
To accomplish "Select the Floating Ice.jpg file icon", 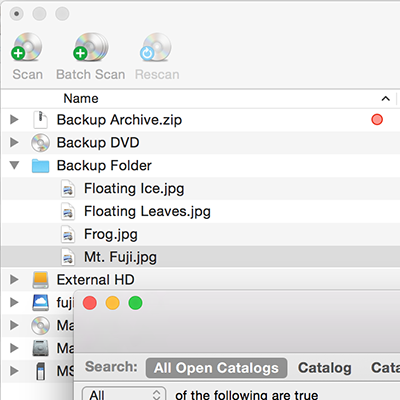I will tap(68, 189).
